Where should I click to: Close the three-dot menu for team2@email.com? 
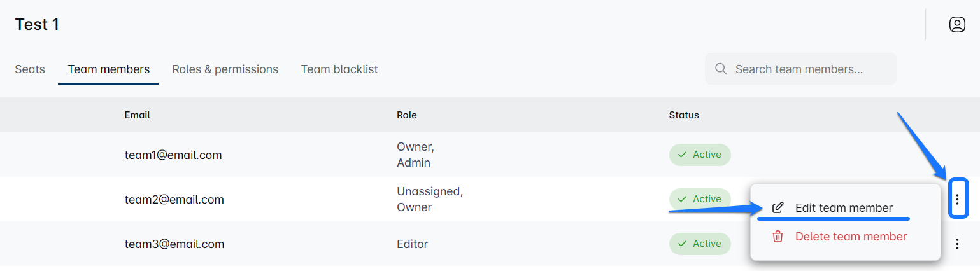(957, 200)
